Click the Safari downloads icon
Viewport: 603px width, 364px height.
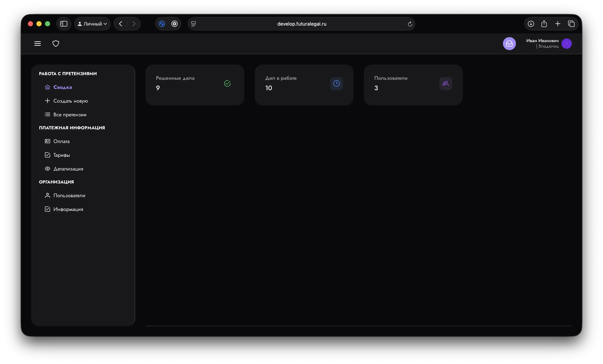(531, 24)
